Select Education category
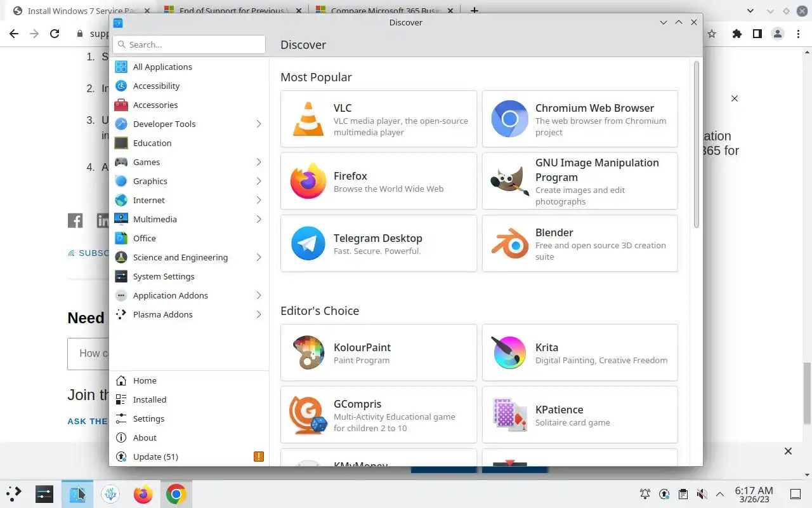This screenshot has width=812, height=508. tap(189, 143)
